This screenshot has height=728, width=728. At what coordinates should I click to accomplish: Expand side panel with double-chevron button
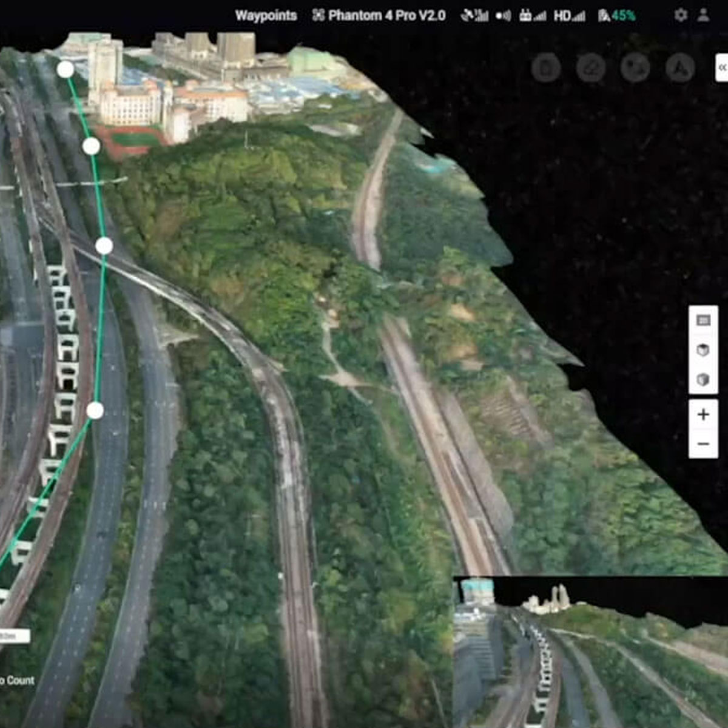click(x=721, y=67)
